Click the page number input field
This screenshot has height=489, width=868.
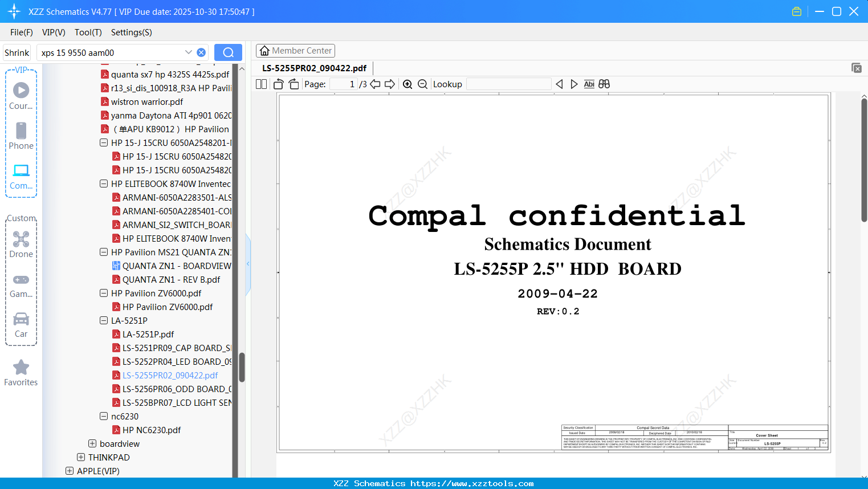click(344, 84)
